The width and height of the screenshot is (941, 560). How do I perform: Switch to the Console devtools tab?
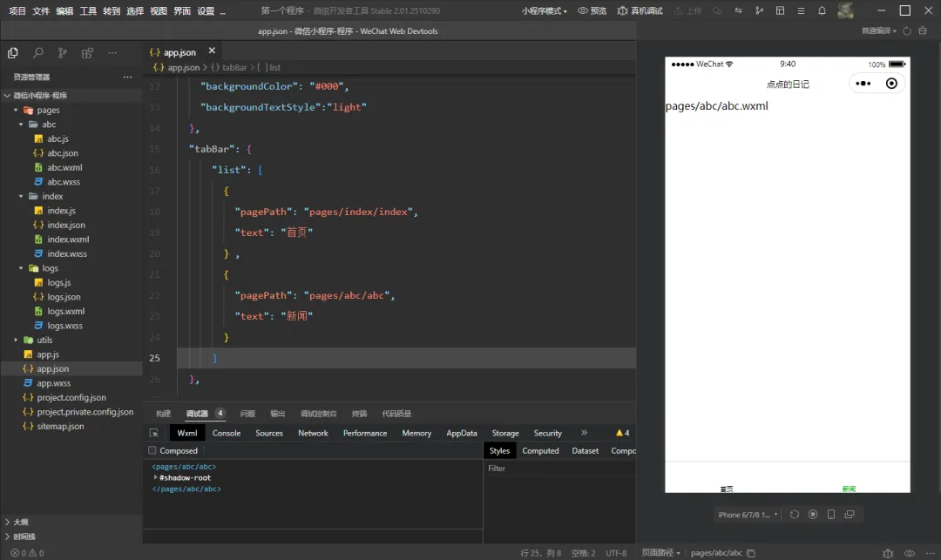[x=227, y=433]
